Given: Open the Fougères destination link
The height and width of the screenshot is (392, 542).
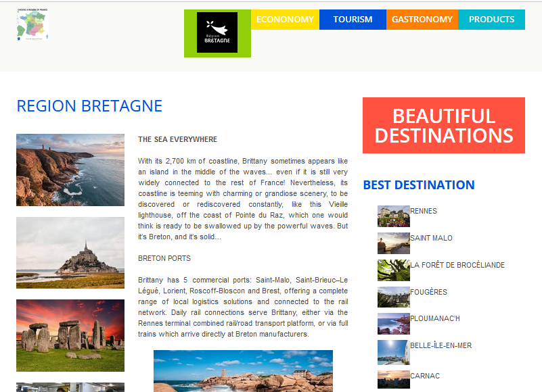Looking at the screenshot, I should coord(428,292).
